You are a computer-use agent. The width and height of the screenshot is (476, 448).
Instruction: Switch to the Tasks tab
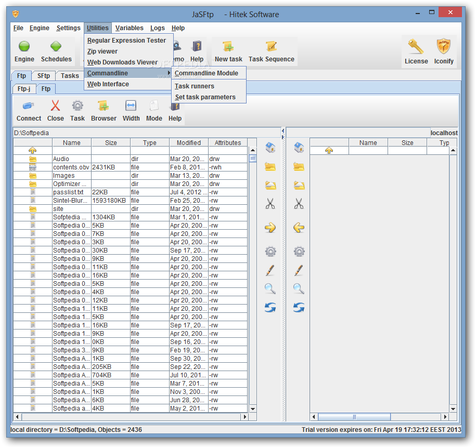[70, 76]
